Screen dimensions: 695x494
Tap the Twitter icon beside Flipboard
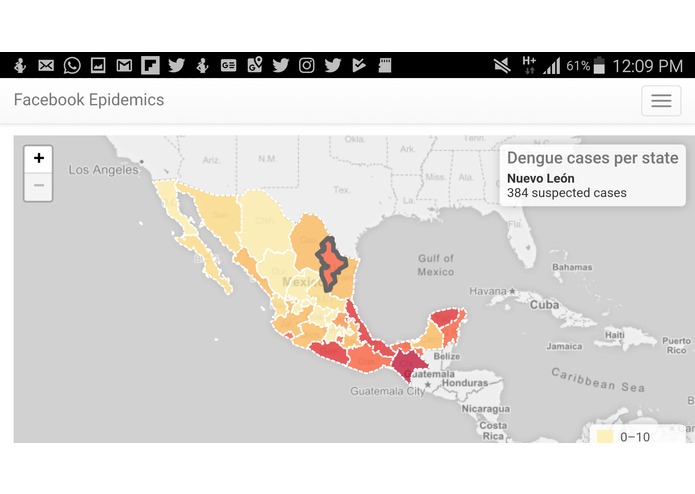tap(176, 66)
